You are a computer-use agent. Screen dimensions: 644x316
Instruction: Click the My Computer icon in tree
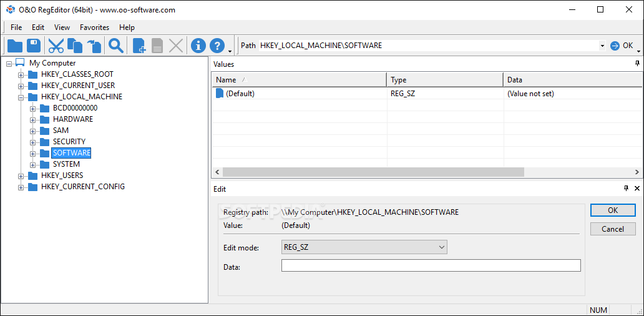point(20,63)
